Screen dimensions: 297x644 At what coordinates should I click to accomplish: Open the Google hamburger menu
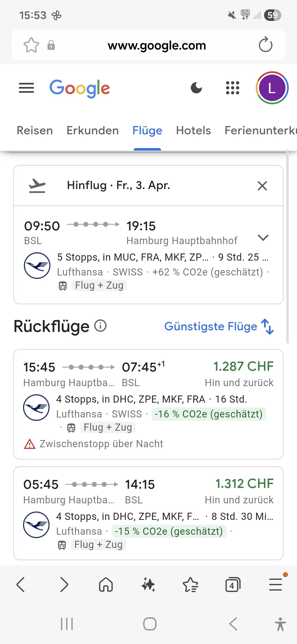coord(26,88)
